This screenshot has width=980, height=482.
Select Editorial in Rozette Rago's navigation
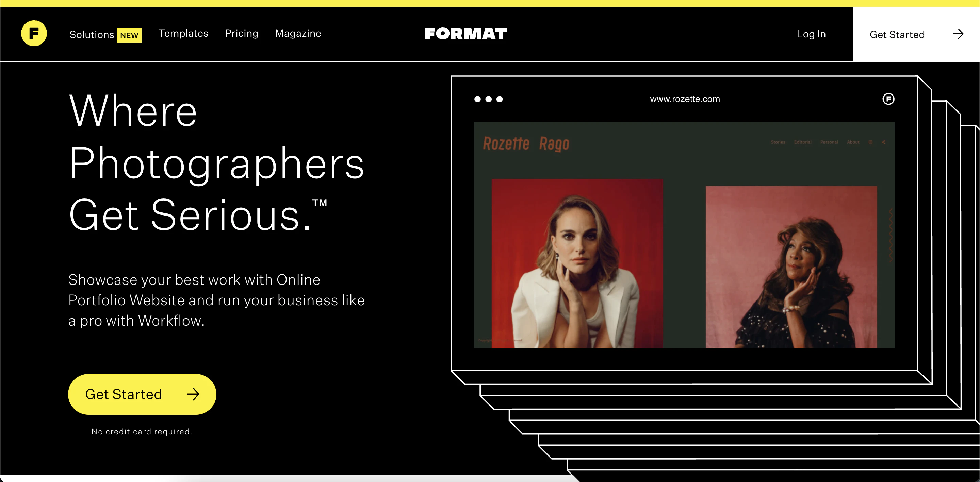click(x=803, y=142)
